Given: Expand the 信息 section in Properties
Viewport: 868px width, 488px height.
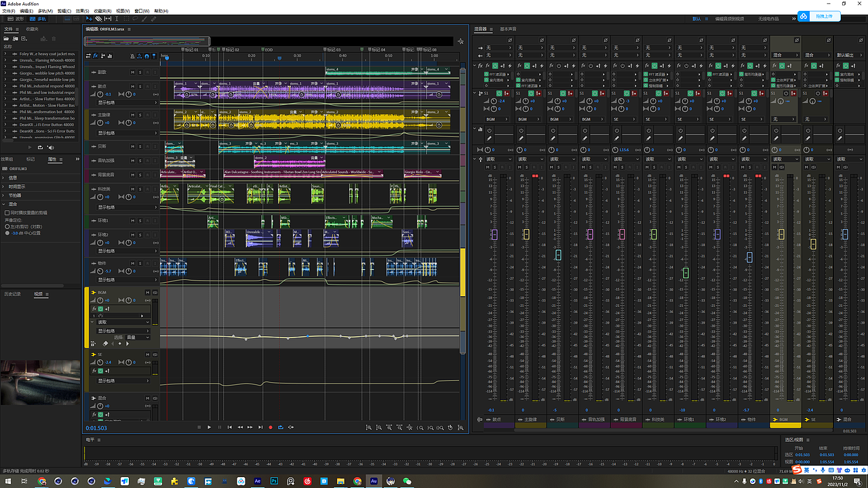Looking at the screenshot, I should 3,178.
